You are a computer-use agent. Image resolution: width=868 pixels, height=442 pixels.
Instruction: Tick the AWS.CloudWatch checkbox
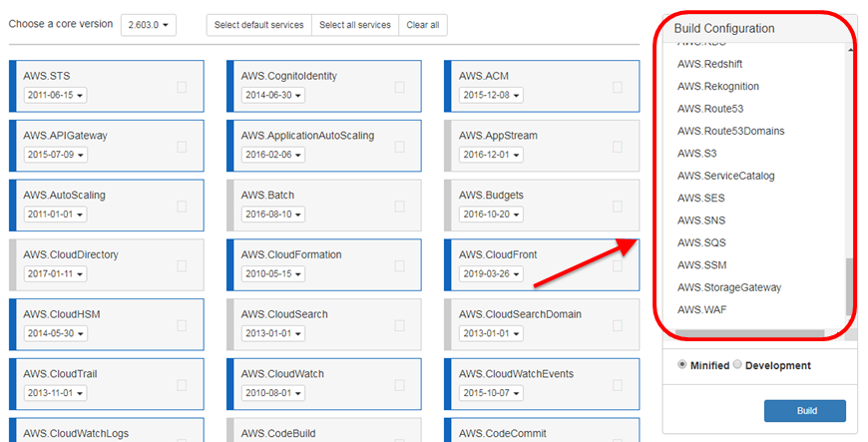click(x=399, y=385)
